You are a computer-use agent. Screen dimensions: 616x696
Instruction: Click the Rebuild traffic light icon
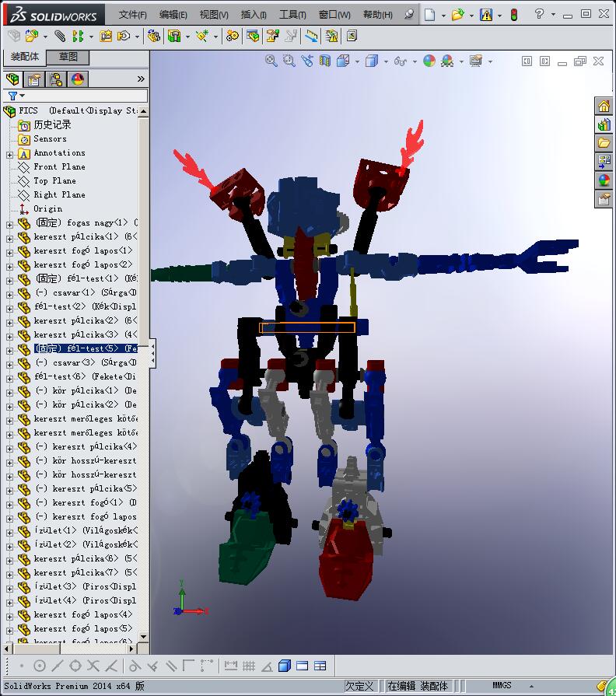click(514, 15)
